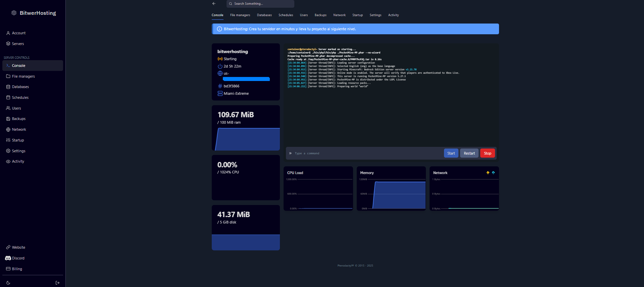This screenshot has height=287, width=644.
Task: Click the Billing card icon in sidebar
Action: click(8, 269)
